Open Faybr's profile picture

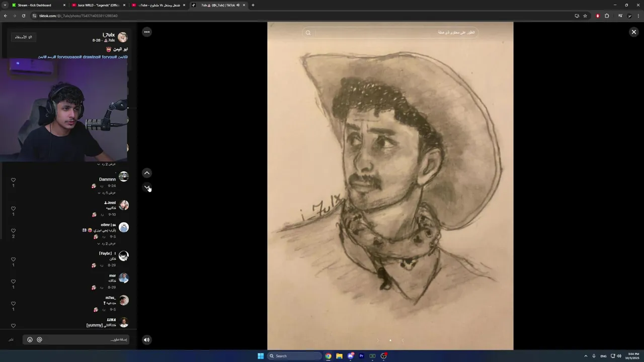pyautogui.click(x=123, y=256)
